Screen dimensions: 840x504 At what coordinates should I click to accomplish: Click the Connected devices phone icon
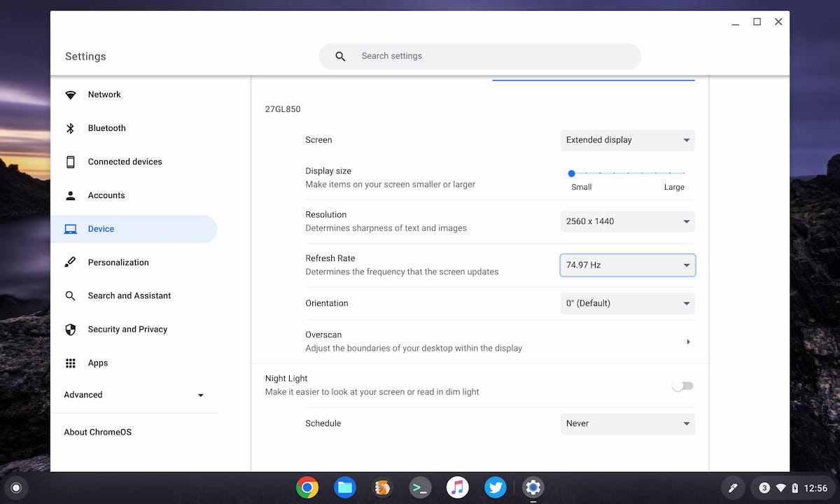[x=70, y=162]
